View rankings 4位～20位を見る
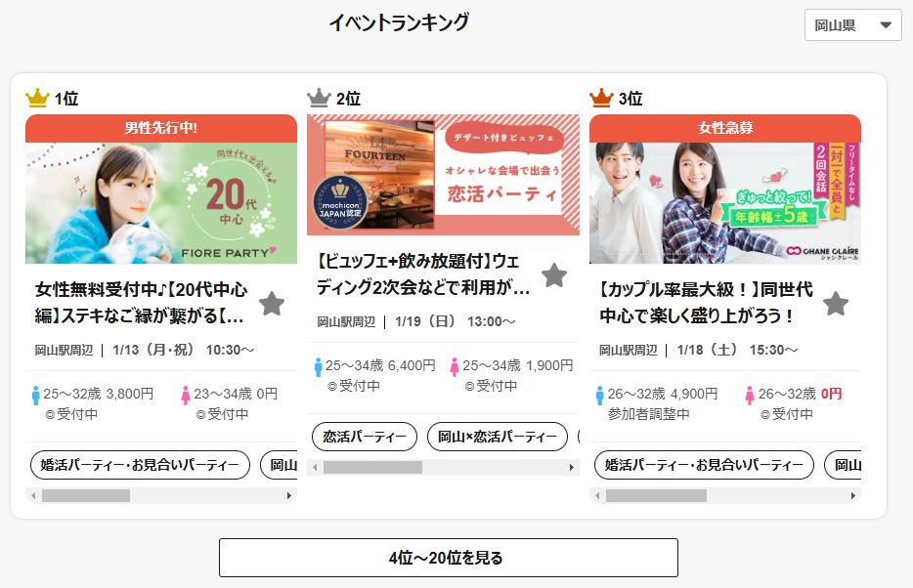 pyautogui.click(x=449, y=558)
